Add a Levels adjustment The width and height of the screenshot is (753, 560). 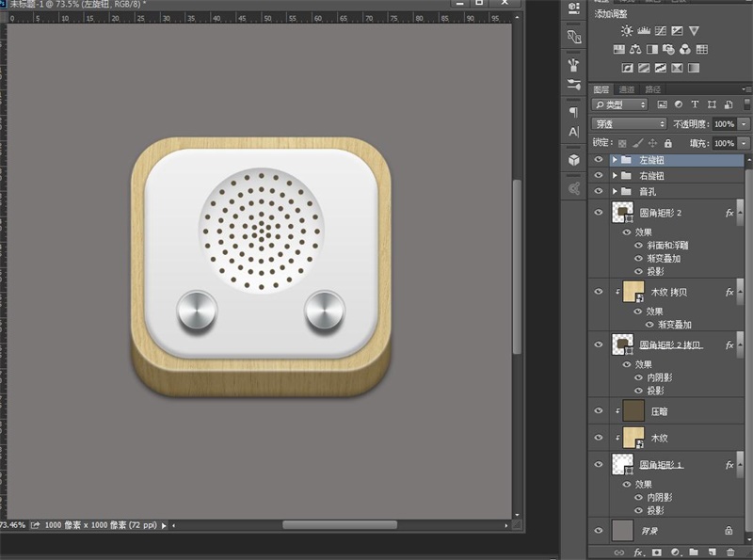(644, 31)
